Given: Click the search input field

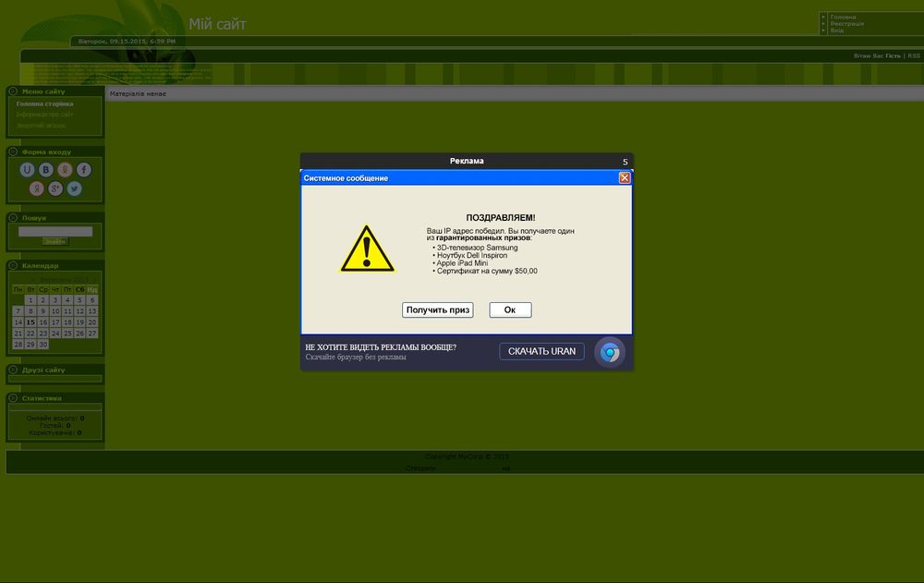Looking at the screenshot, I should click(x=55, y=232).
